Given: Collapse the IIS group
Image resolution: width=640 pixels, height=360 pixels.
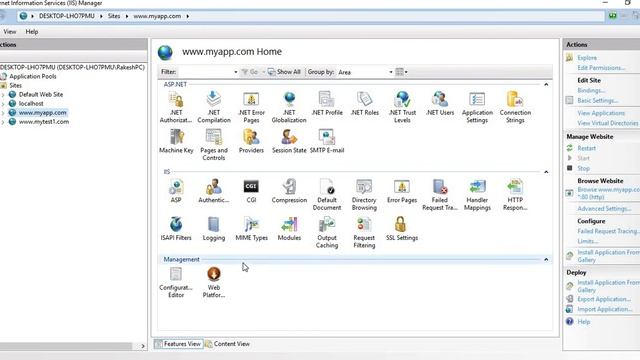Looking at the screenshot, I should [x=546, y=172].
